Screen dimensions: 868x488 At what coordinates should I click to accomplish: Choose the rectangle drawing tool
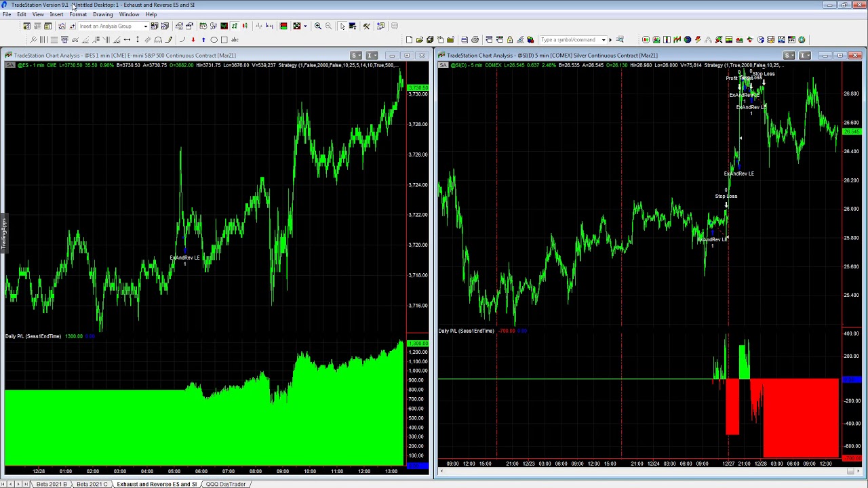pyautogui.click(x=224, y=39)
